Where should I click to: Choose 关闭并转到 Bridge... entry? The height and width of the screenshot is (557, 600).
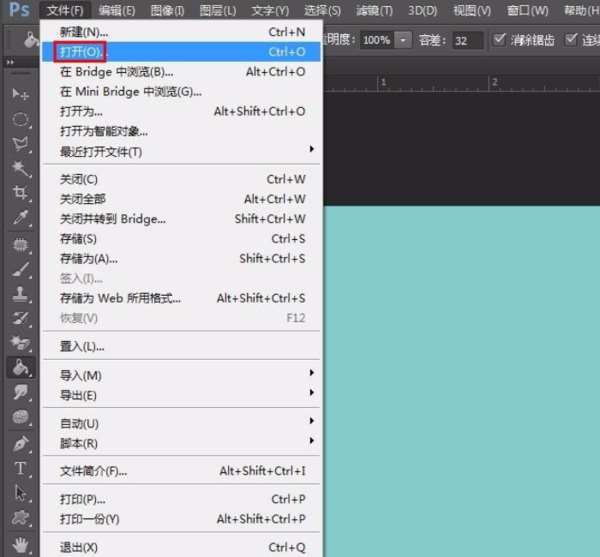181,219
